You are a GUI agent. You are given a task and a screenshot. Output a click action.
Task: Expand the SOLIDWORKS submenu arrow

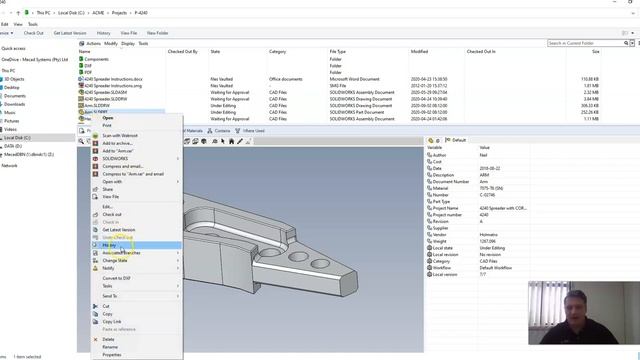178,158
